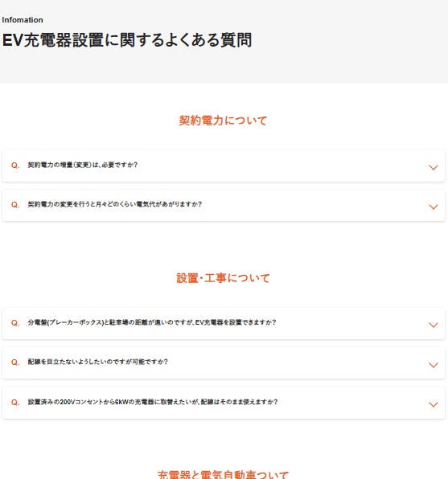Viewport: 448px width, 479px height.
Task: Click Q. icon beside 分電盤(ブレーカーボックス) question
Action: pos(15,323)
